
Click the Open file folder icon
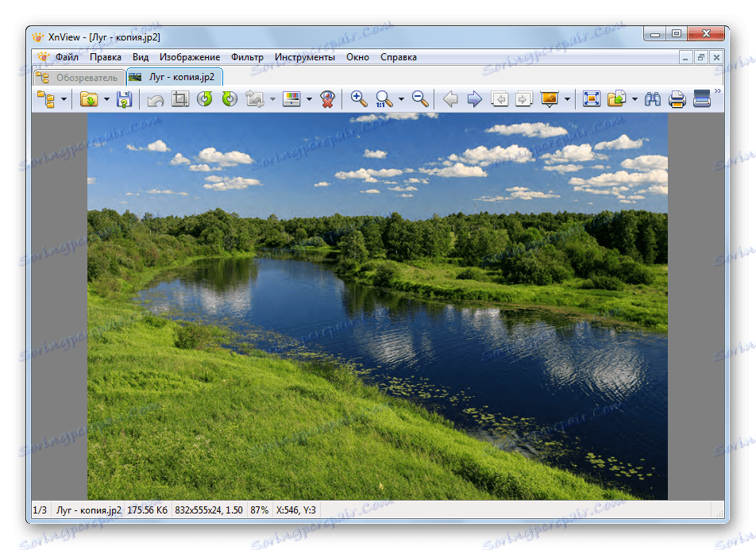(x=89, y=99)
